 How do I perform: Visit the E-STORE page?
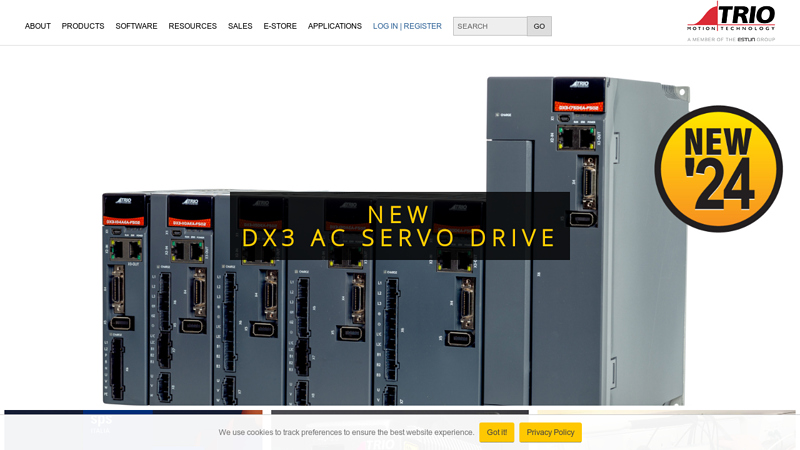tap(280, 26)
